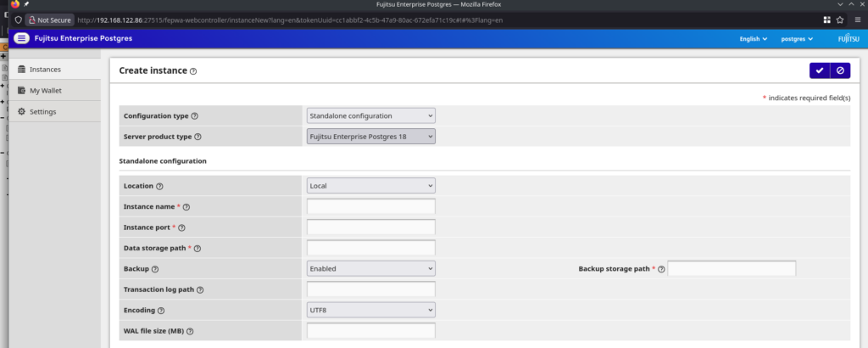Image resolution: width=868 pixels, height=348 pixels.
Task: Go to Instances in the sidebar
Action: [44, 70]
